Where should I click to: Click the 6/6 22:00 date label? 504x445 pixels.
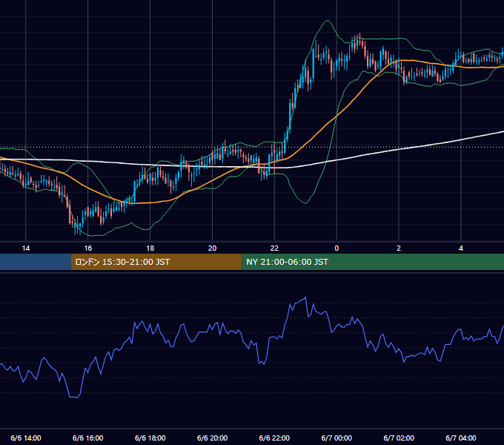(274, 438)
